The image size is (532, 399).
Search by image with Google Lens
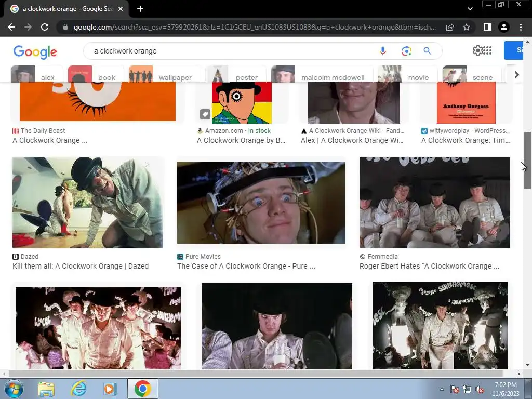click(406, 51)
